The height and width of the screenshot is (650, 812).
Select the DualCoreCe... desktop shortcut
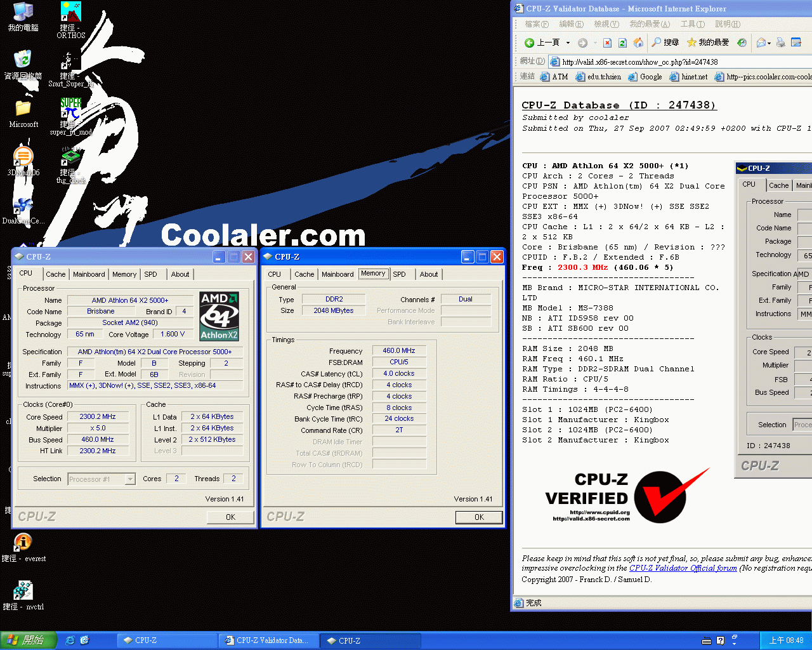(23, 210)
